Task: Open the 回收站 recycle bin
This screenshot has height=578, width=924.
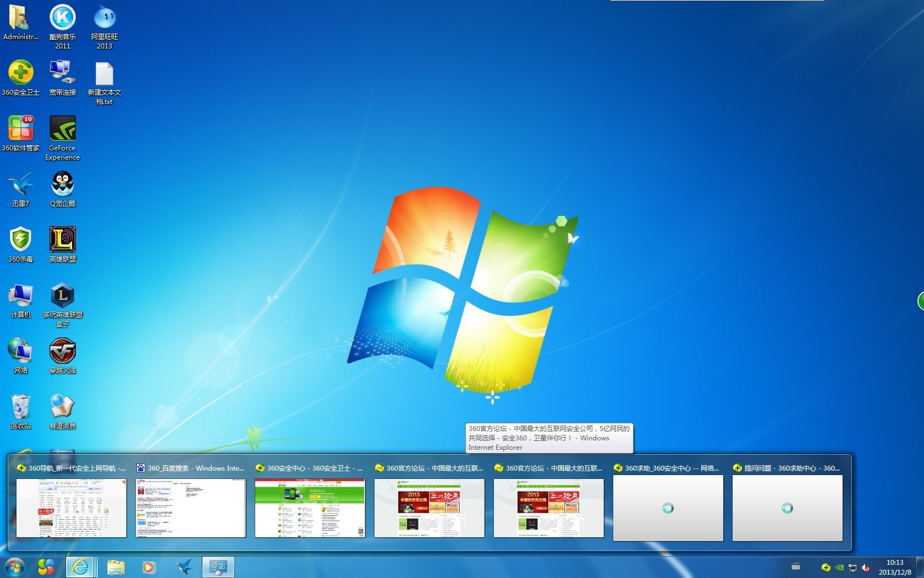Action: 21,407
